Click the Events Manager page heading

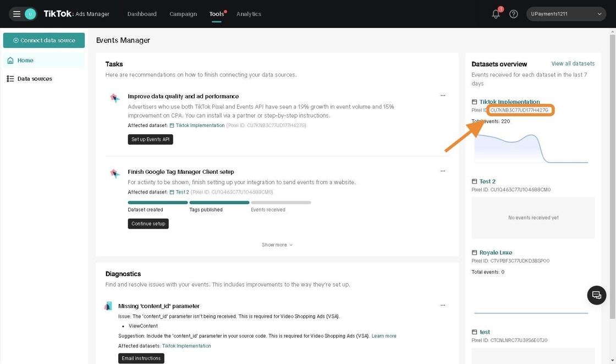point(123,40)
